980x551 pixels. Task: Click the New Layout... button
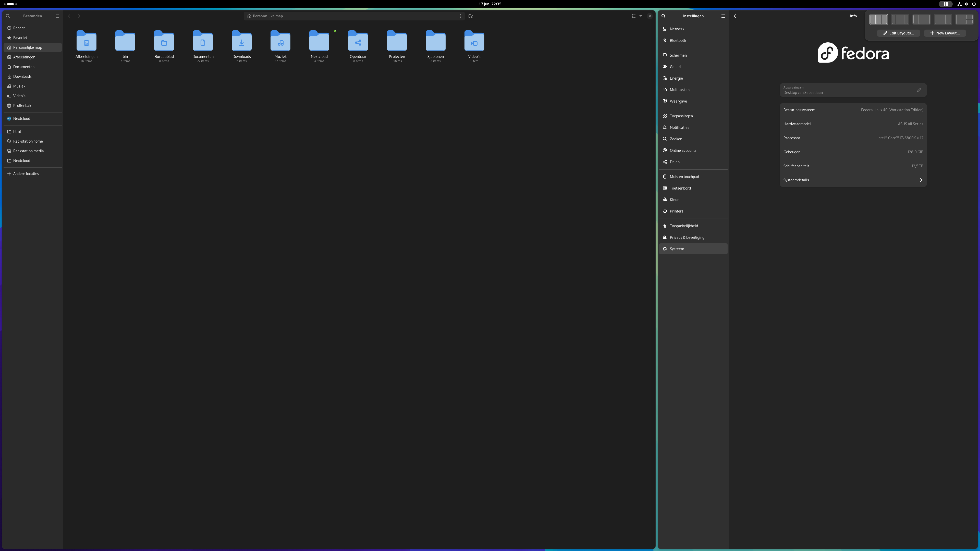(945, 33)
